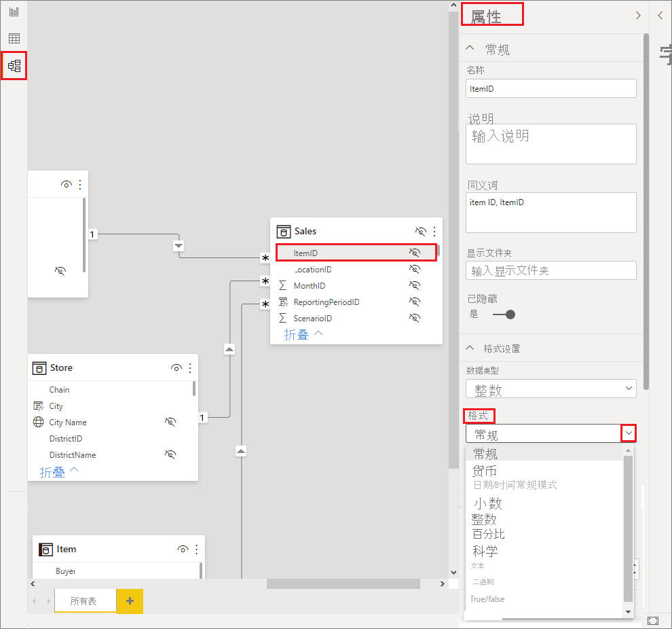Image resolution: width=672 pixels, height=629 pixels.
Task: Toggle Store table visibility eye
Action: (x=176, y=368)
